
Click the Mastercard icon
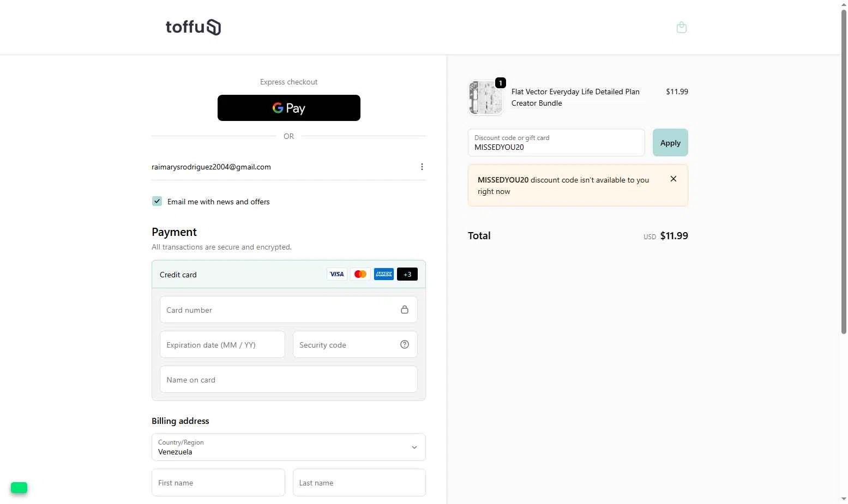(x=360, y=274)
